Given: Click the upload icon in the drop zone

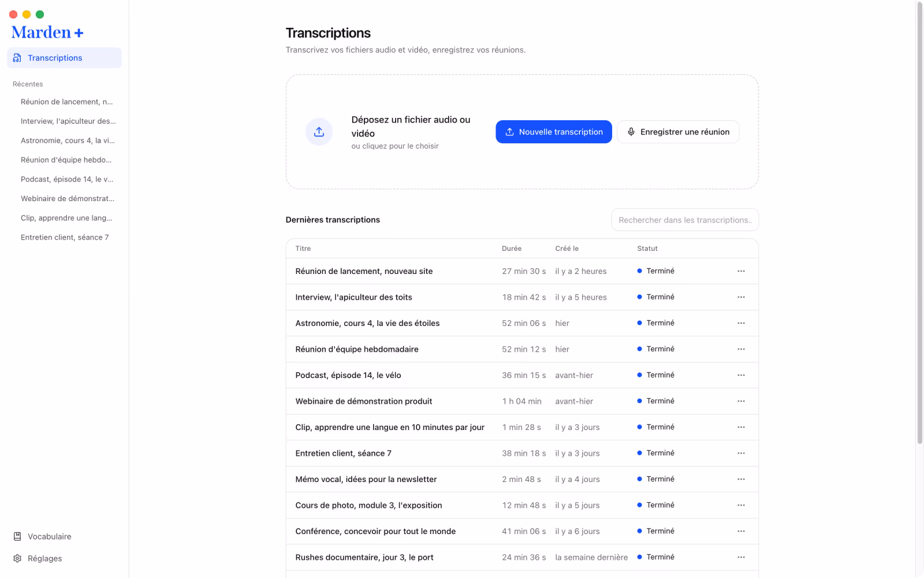Looking at the screenshot, I should (319, 132).
